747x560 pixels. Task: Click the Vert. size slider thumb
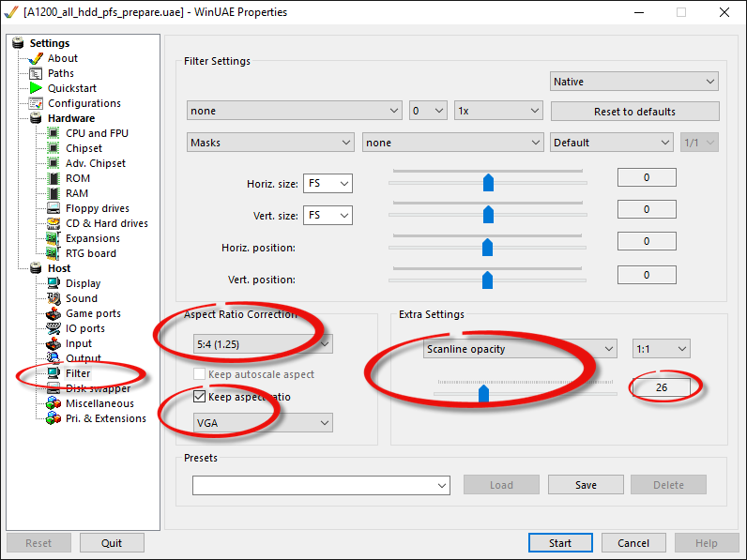click(488, 214)
